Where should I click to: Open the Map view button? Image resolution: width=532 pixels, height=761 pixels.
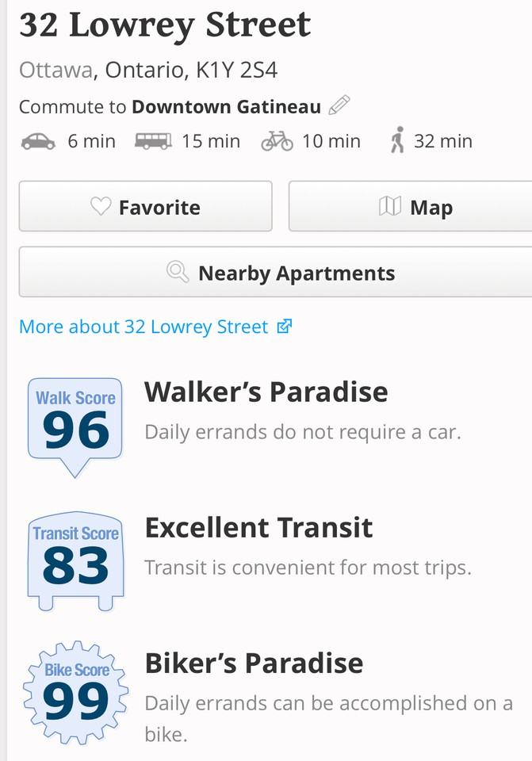(410, 207)
